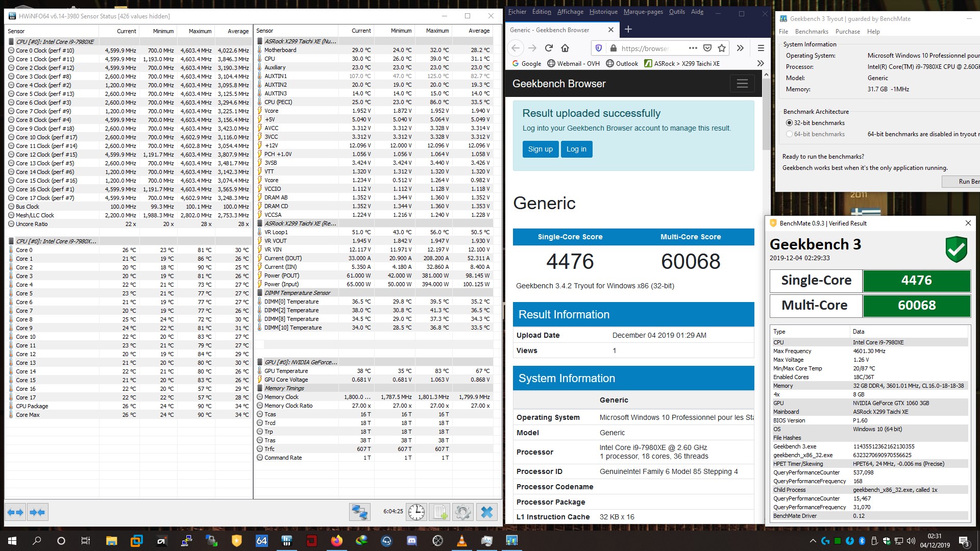Select 64-bit benchmarks radio button
980x551 pixels.
coord(789,134)
